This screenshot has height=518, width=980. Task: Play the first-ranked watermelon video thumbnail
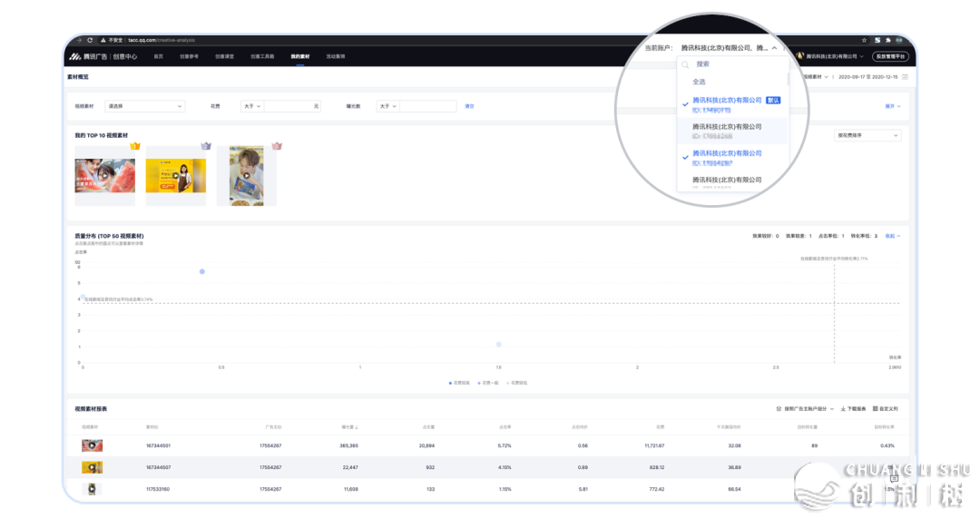(104, 175)
